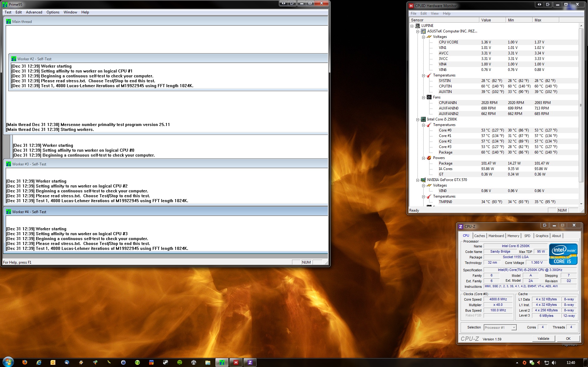588x367 pixels.
Task: Open the Options menu in Prime95
Action: [53, 12]
